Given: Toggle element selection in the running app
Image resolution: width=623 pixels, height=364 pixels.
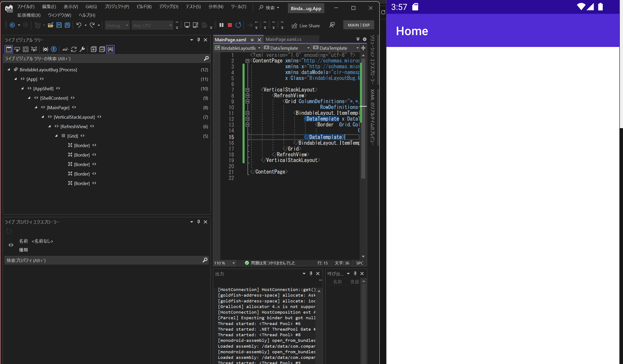Looking at the screenshot, I should click(17, 49).
